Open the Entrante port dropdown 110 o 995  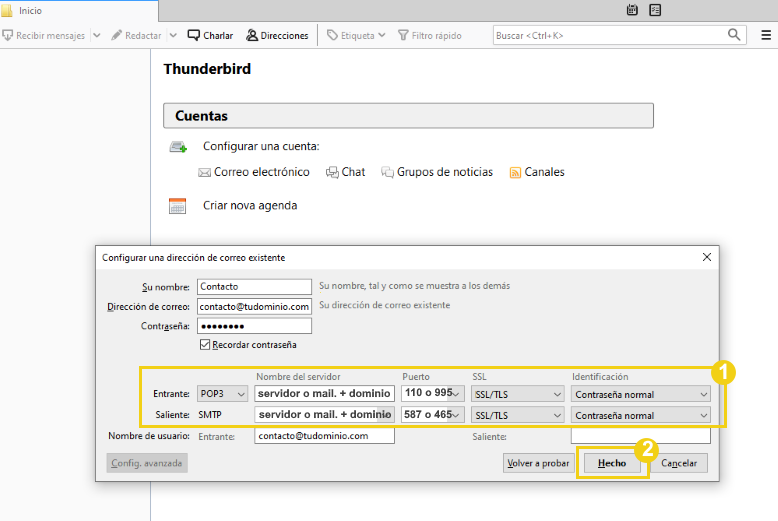coord(432,393)
